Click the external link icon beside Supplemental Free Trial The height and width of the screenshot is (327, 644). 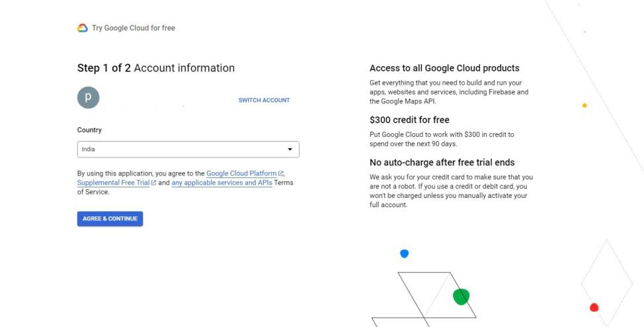tap(154, 183)
